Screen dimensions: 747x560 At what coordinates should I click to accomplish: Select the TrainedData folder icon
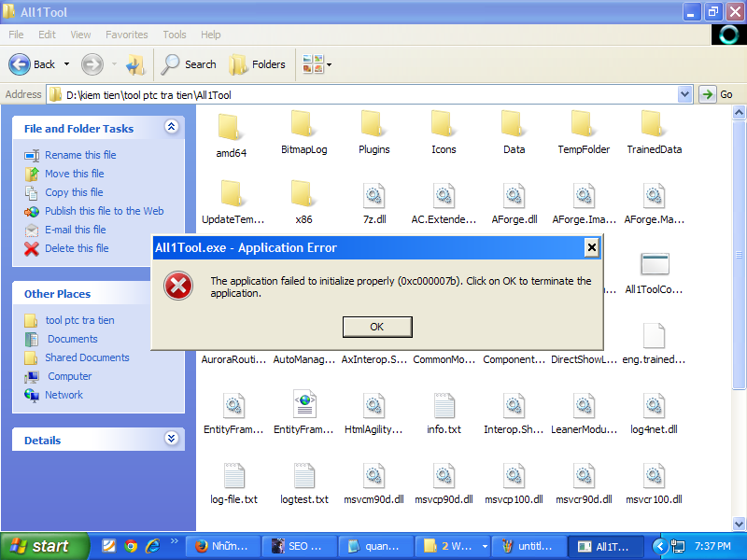click(x=654, y=124)
